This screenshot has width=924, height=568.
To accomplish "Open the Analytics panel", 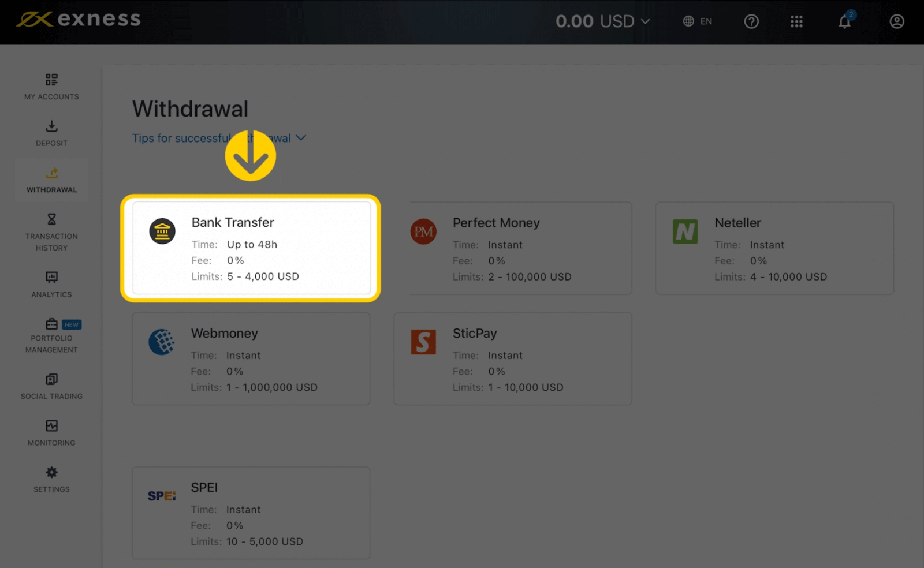I will tap(51, 284).
